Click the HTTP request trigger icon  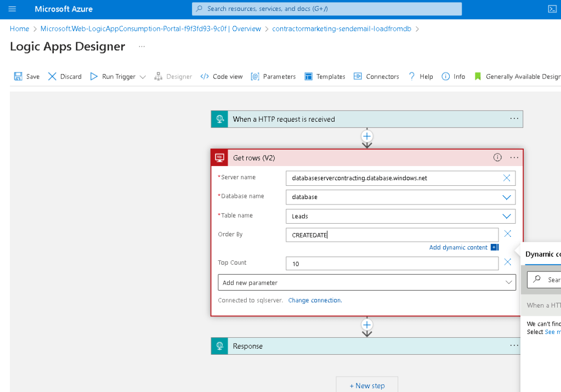(x=220, y=119)
